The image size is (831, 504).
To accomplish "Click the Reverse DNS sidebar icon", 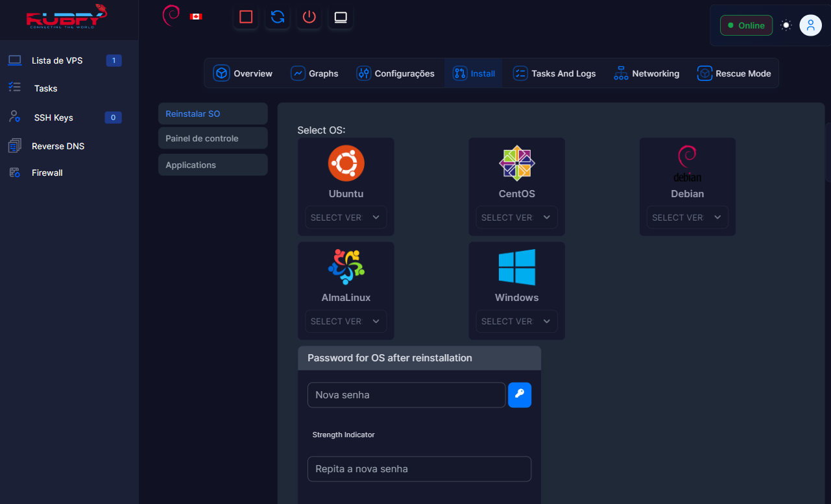I will click(x=14, y=146).
